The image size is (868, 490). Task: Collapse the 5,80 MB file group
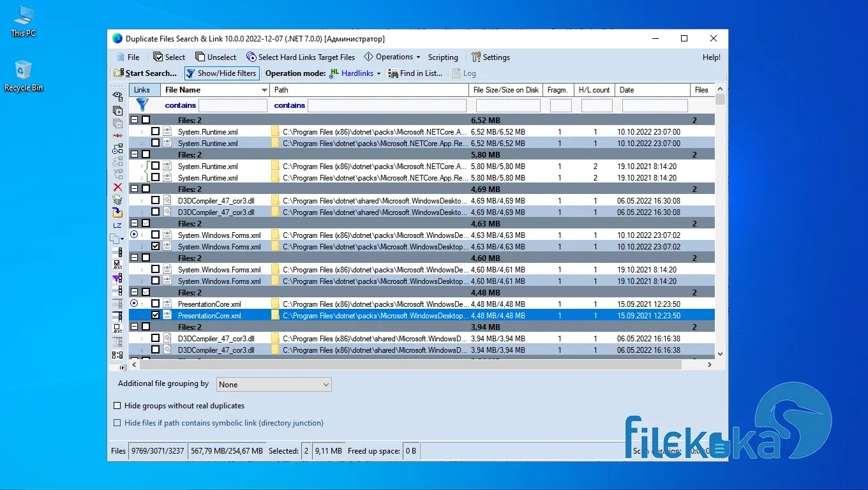pos(135,154)
